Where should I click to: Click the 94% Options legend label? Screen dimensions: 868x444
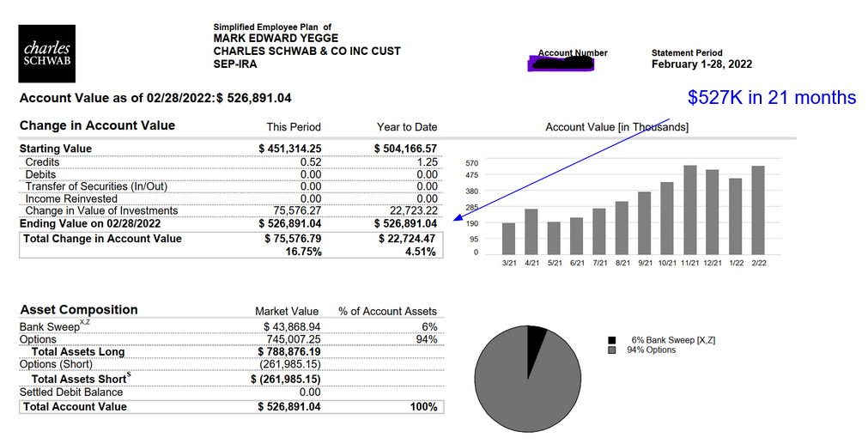[x=652, y=350]
